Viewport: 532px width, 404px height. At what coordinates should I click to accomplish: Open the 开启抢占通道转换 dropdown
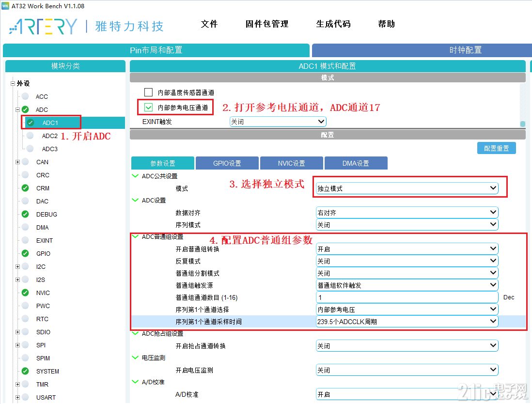click(407, 346)
